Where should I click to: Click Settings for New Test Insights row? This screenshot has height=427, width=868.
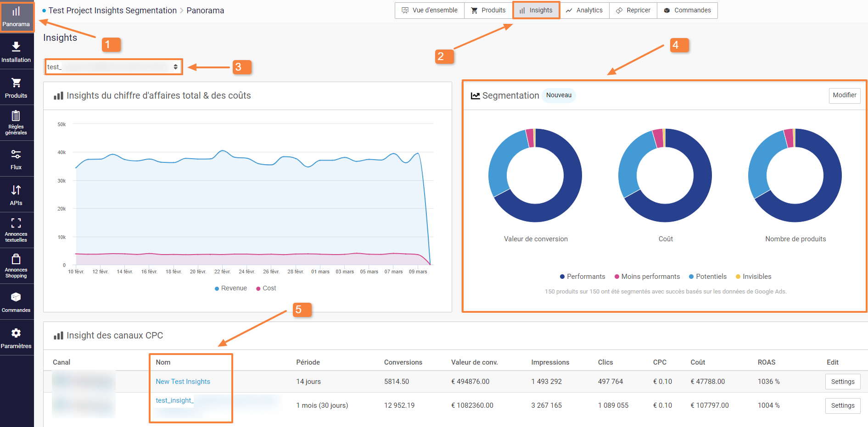[x=842, y=382]
